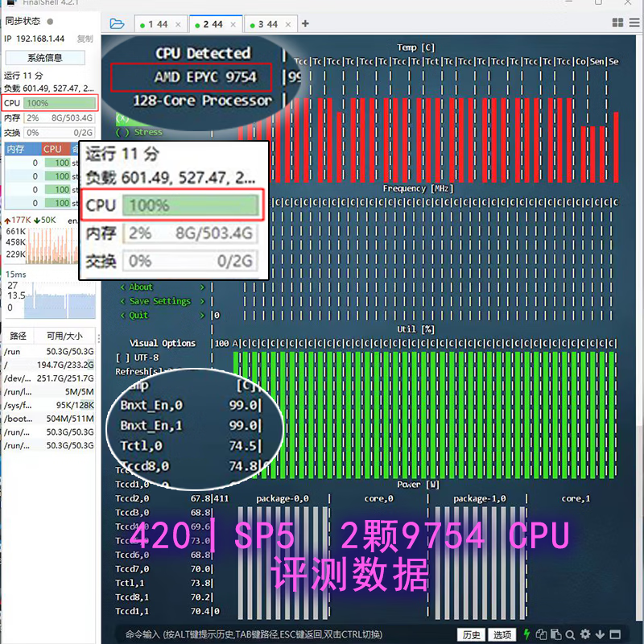The image size is (644, 644).
Task: Click the package-1,0 power label
Action: tap(480, 498)
